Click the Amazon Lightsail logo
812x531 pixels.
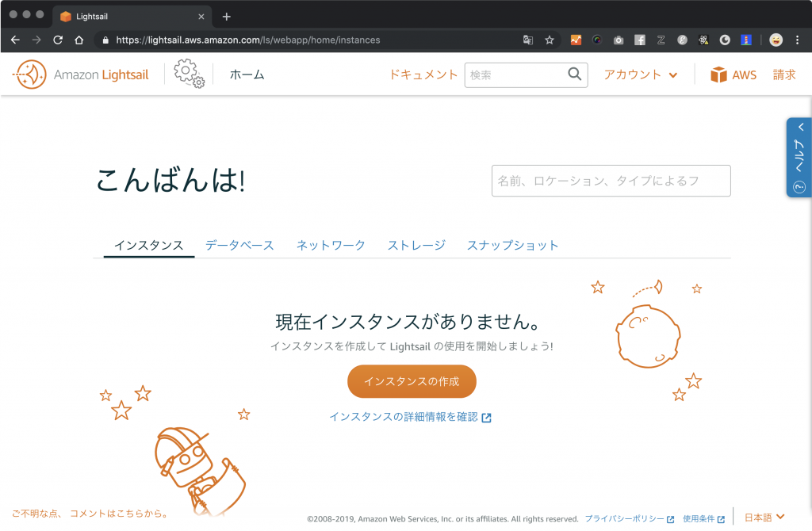(81, 74)
